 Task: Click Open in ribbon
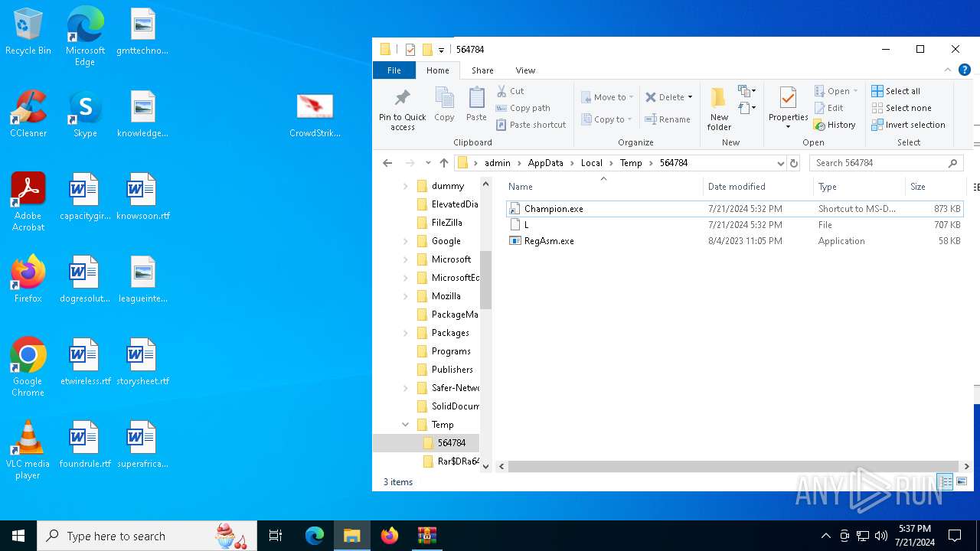[835, 91]
